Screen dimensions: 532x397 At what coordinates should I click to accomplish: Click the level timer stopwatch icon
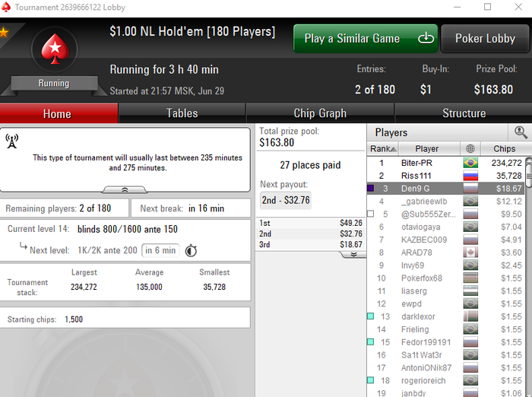191,250
